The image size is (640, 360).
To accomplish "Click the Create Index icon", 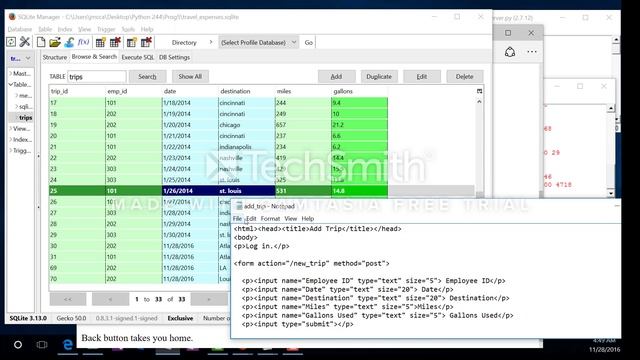I will [131, 42].
